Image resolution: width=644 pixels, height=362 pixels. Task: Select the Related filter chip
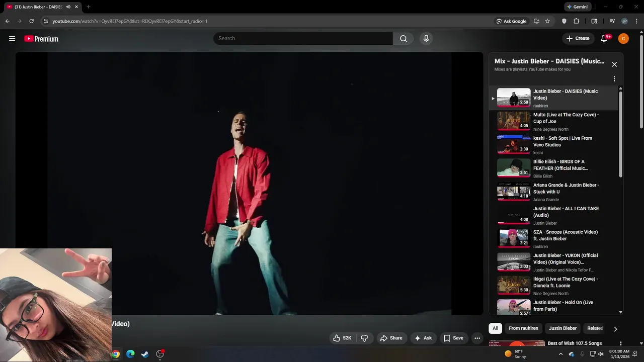pos(595,328)
